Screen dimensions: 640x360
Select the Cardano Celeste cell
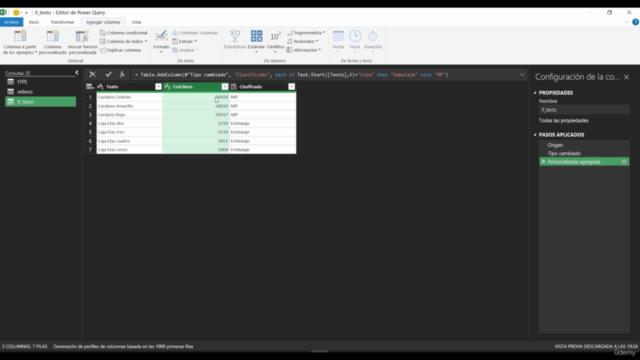tap(129, 97)
